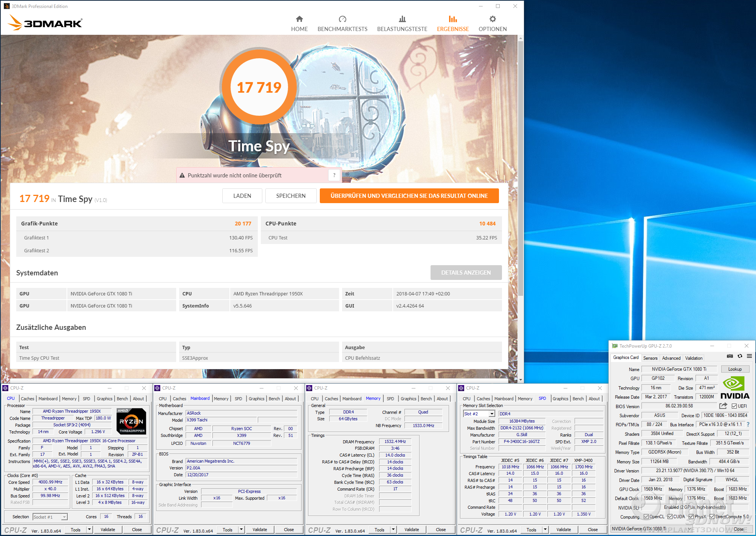This screenshot has height=536, width=756.
Task: Click the SPEICHERN button
Action: pyautogui.click(x=291, y=196)
